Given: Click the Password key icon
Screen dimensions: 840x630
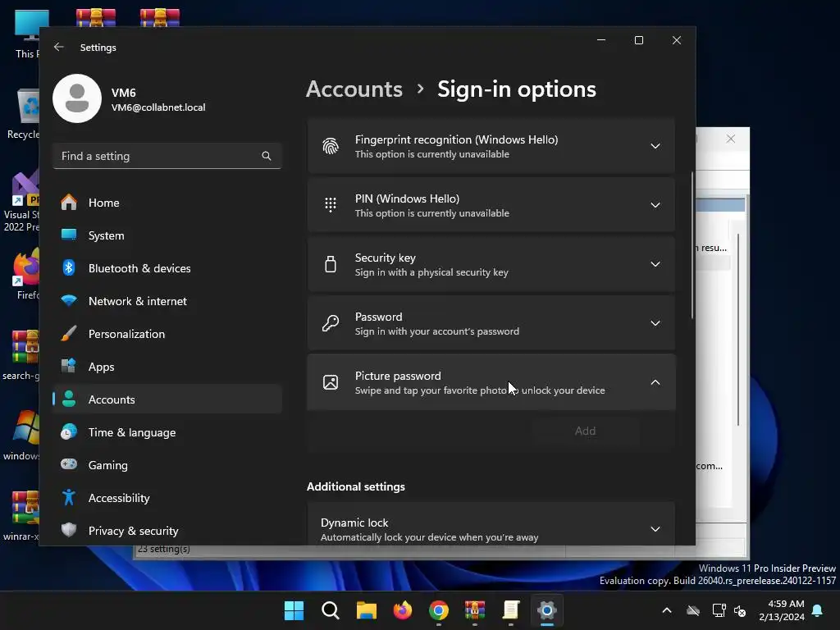Looking at the screenshot, I should [331, 323].
